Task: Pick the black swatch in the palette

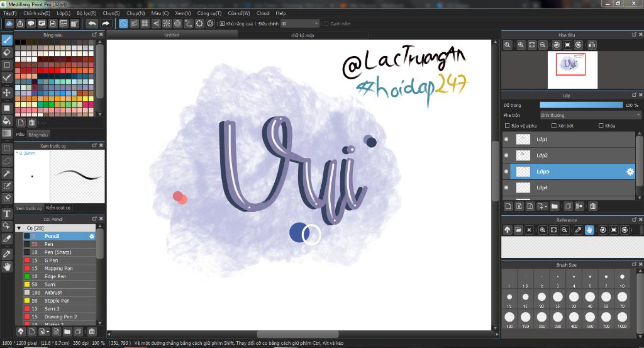Action: coord(18,42)
